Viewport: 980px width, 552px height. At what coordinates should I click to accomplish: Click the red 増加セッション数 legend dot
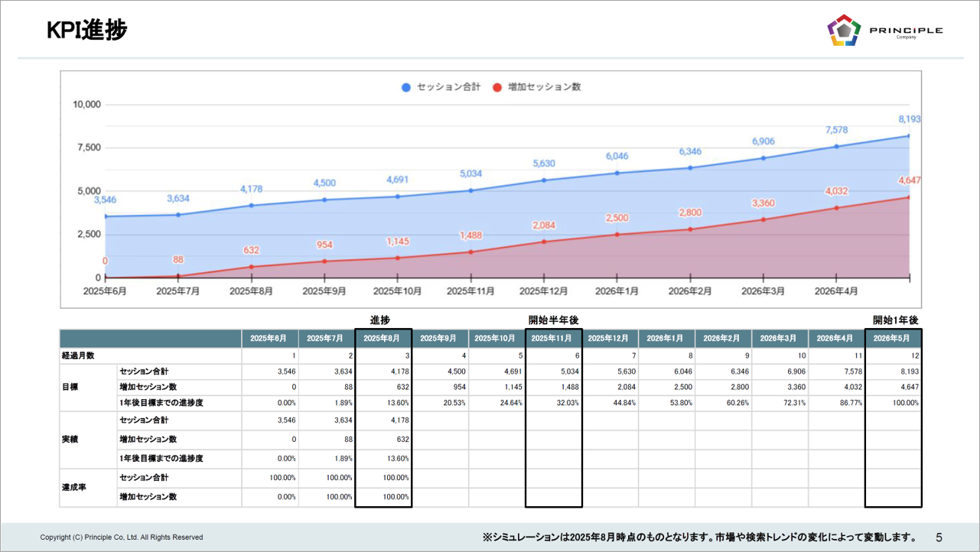pos(497,87)
